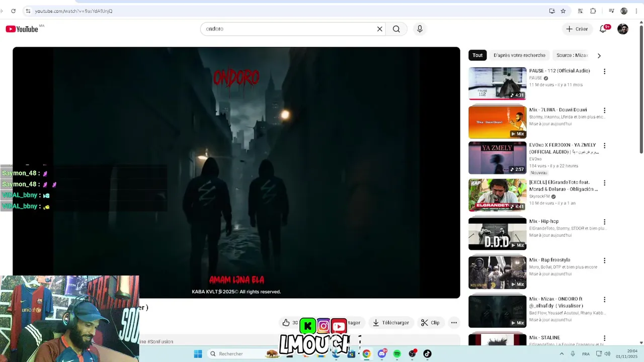
Task: Open options menu for ElGrandeToto Obligación video
Action: [604, 183]
